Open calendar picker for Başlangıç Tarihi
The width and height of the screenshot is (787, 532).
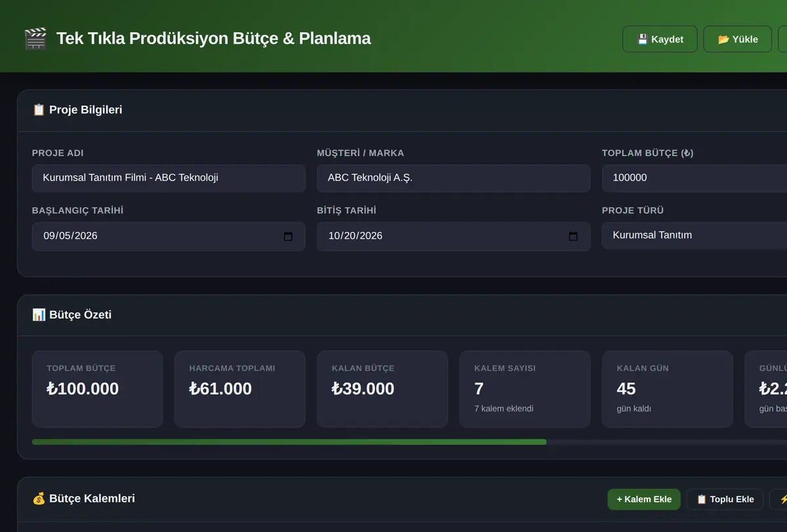[288, 236]
